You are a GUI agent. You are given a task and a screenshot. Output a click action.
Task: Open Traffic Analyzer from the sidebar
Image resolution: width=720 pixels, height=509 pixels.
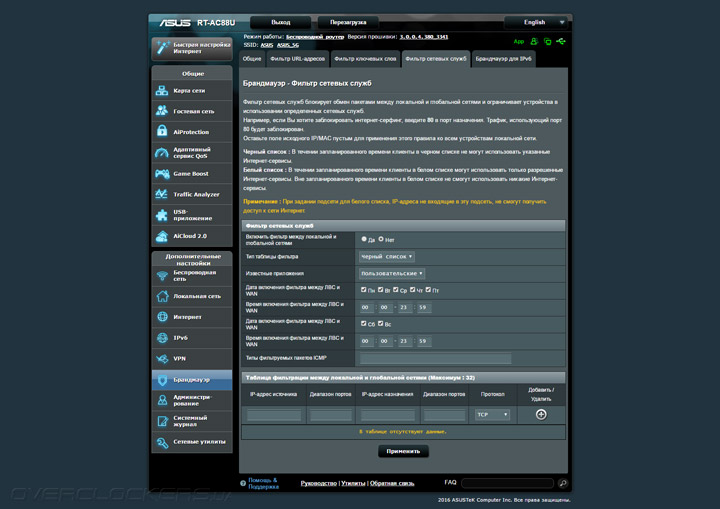click(164, 194)
